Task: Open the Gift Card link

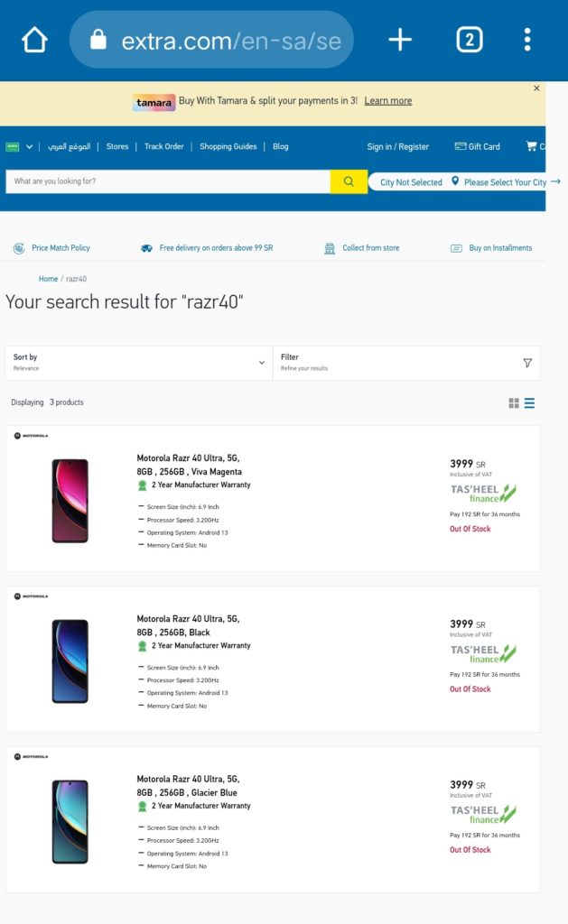Action: (478, 146)
